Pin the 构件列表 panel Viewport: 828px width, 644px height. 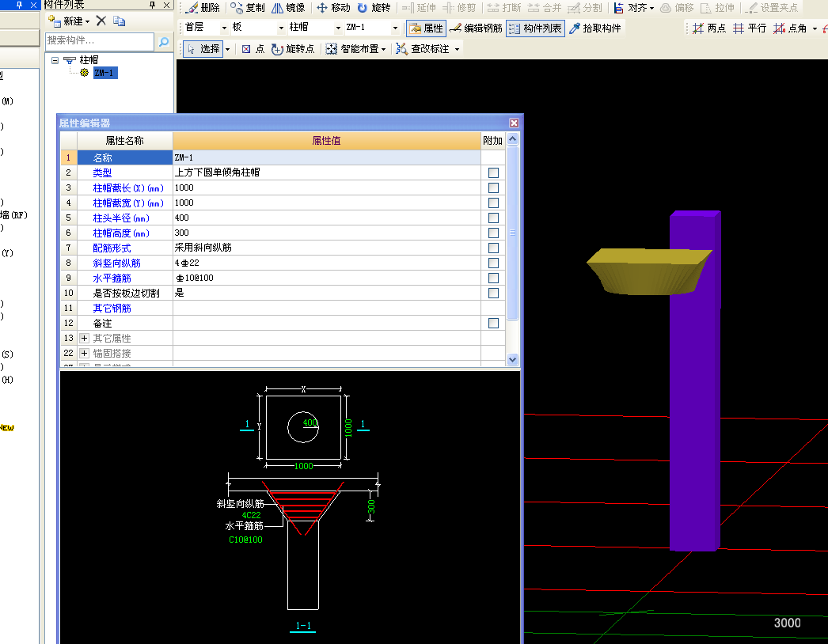pos(153,5)
